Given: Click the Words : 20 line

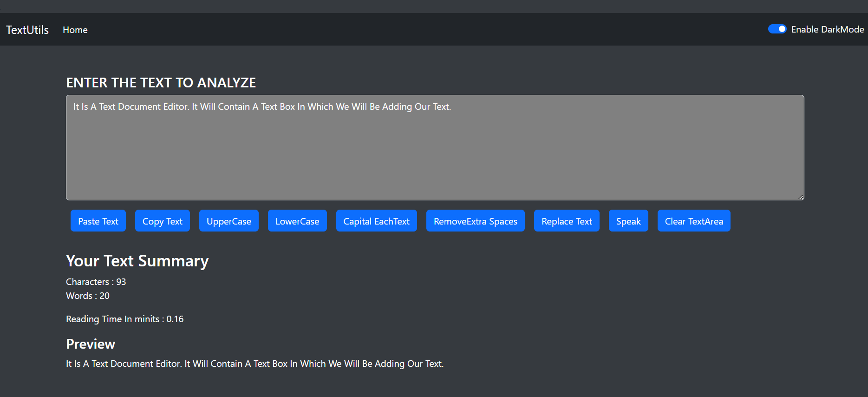Looking at the screenshot, I should (88, 296).
